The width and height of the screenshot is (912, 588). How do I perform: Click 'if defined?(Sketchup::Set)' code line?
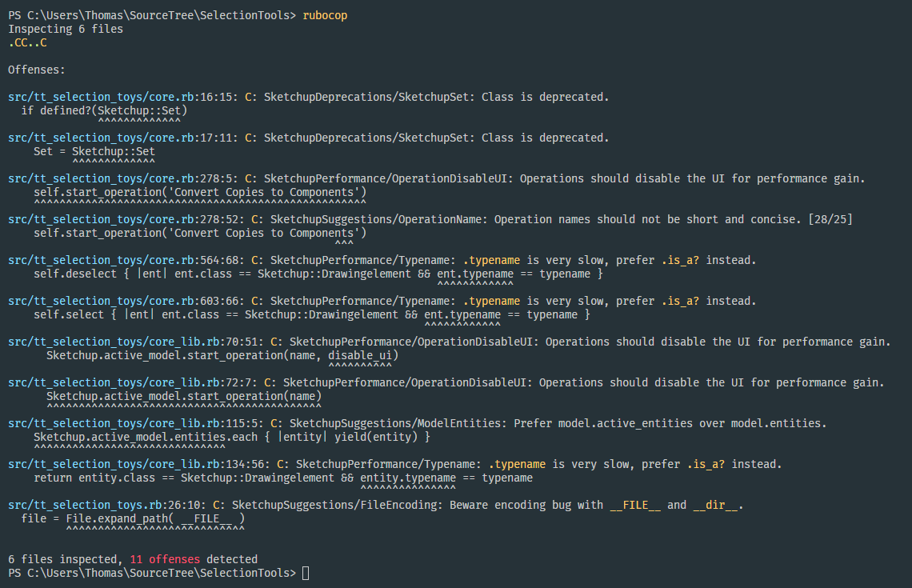104,110
